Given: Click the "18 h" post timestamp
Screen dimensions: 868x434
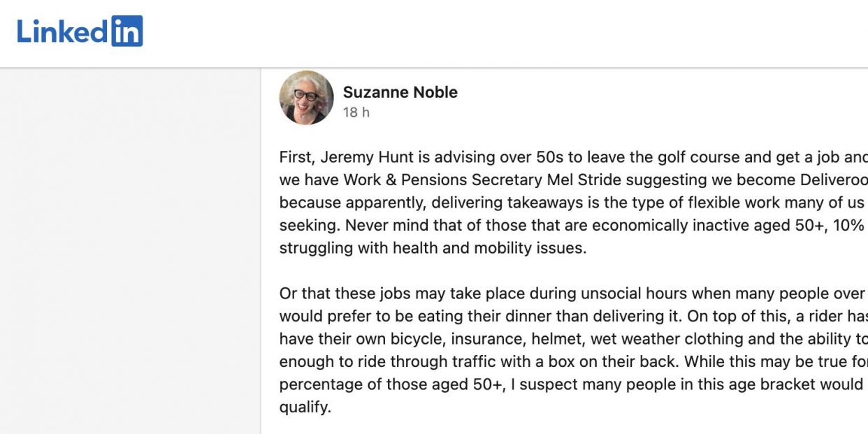Looking at the screenshot, I should pyautogui.click(x=356, y=113).
